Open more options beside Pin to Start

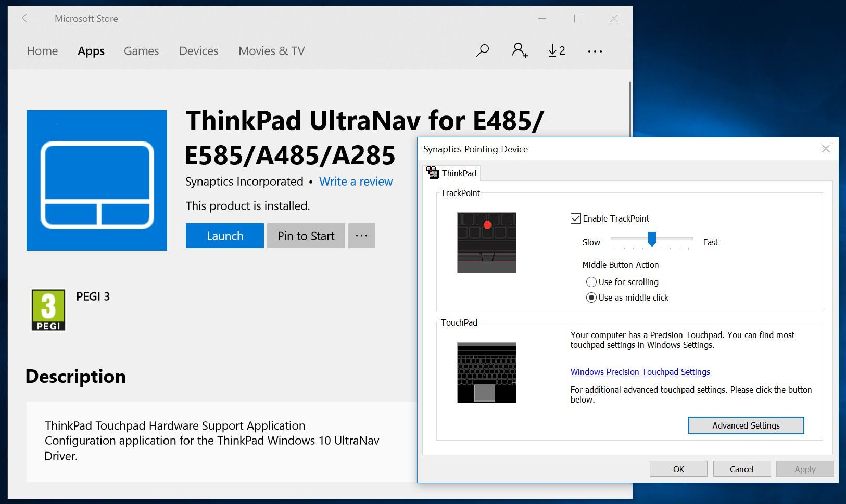[x=361, y=236]
